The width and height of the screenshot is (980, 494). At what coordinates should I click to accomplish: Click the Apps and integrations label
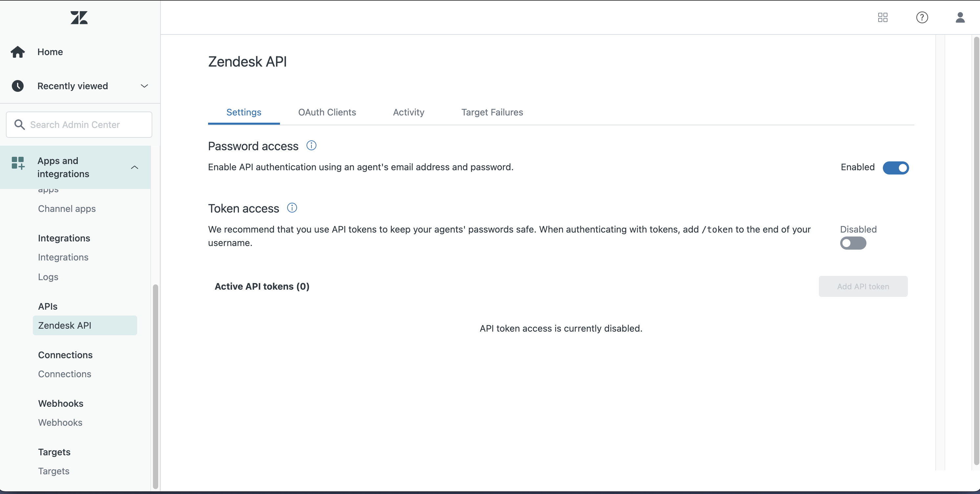(63, 167)
